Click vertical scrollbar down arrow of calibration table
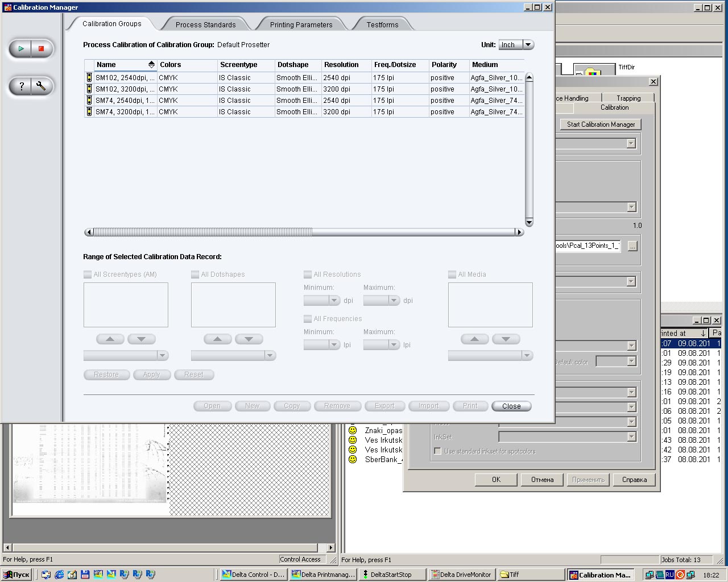728x582 pixels. click(x=529, y=222)
